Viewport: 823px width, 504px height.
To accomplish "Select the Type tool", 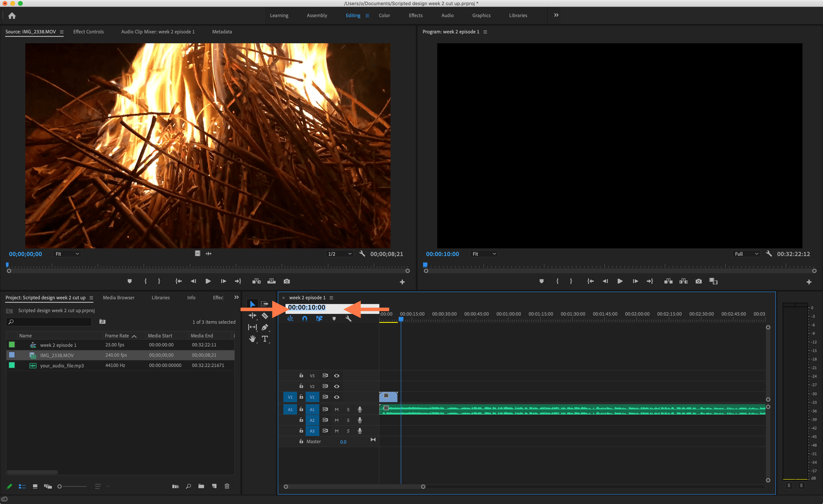I will point(264,339).
